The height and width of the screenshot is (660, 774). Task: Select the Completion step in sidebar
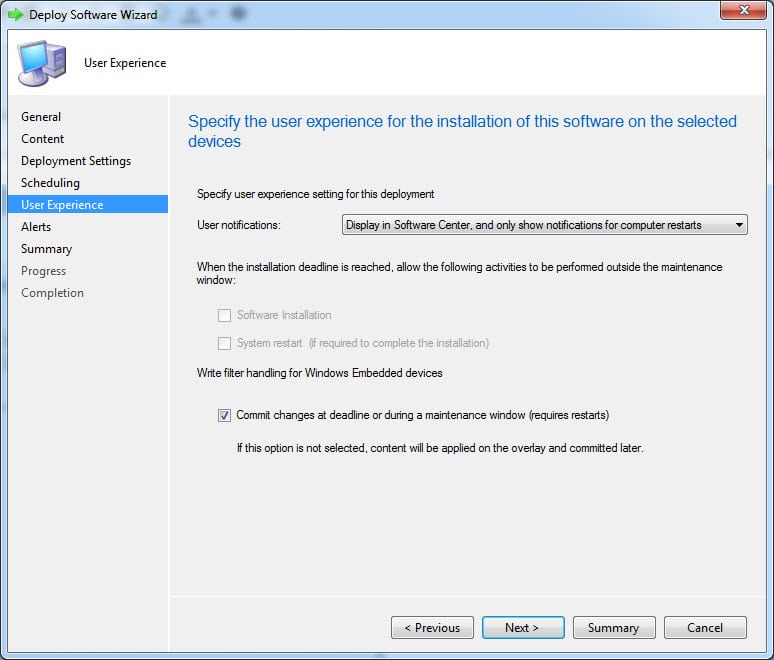pos(52,293)
